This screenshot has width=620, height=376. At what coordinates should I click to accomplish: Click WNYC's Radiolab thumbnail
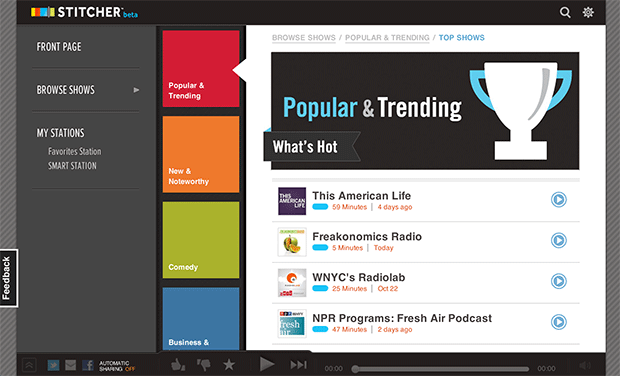pos(292,283)
